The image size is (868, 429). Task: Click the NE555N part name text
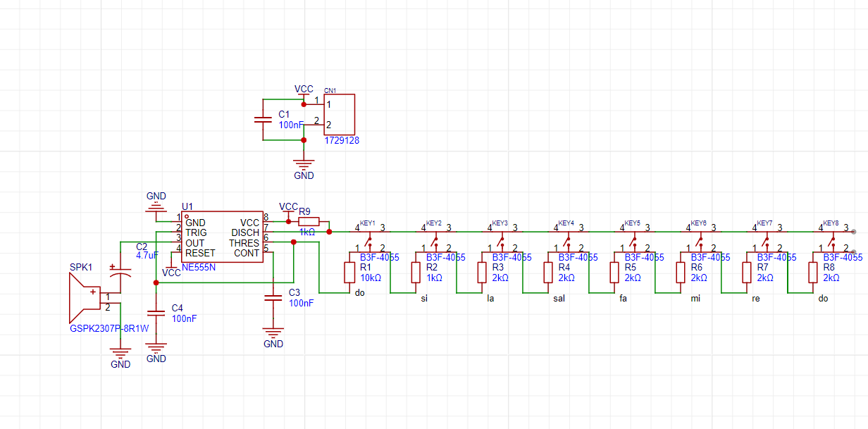click(199, 268)
